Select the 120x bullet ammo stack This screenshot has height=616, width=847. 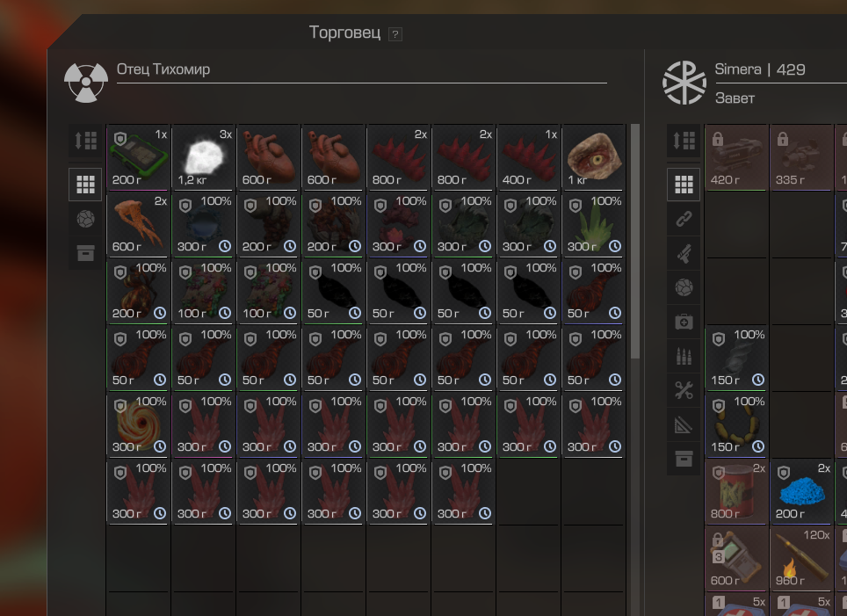pos(800,559)
